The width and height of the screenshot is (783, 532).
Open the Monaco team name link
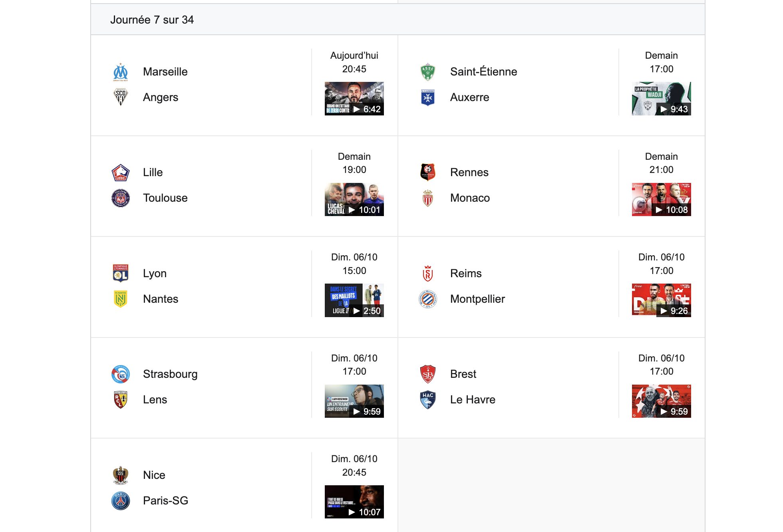470,198
